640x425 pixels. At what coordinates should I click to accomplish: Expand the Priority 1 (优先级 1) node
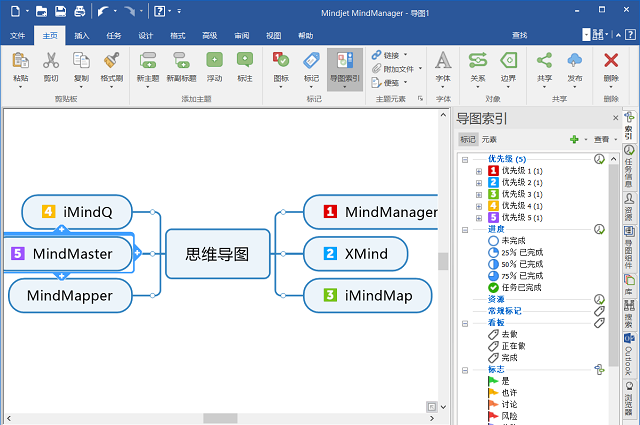click(x=479, y=171)
